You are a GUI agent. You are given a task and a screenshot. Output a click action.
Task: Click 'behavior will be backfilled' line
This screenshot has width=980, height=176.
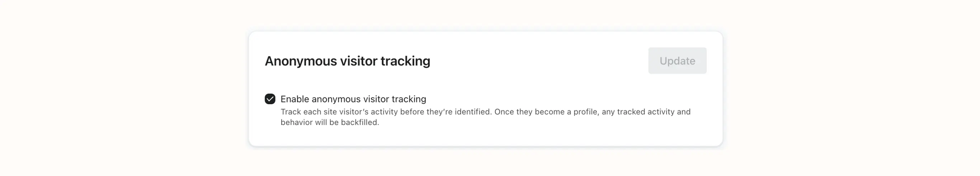click(329, 123)
